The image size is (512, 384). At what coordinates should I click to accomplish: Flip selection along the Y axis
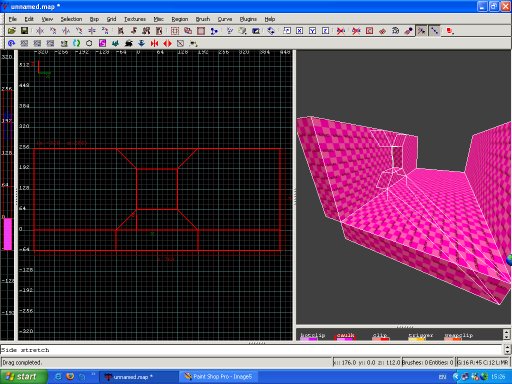point(66,31)
